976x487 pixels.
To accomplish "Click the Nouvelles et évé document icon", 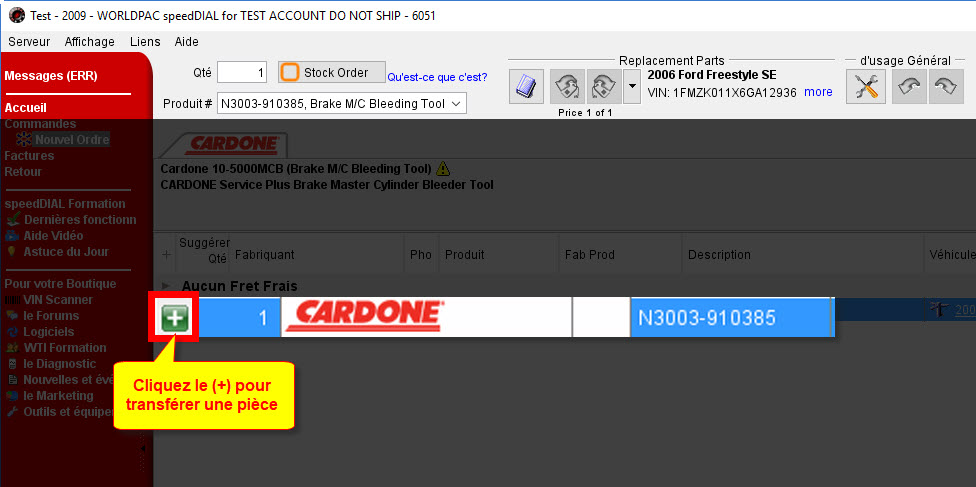I will click(12, 379).
